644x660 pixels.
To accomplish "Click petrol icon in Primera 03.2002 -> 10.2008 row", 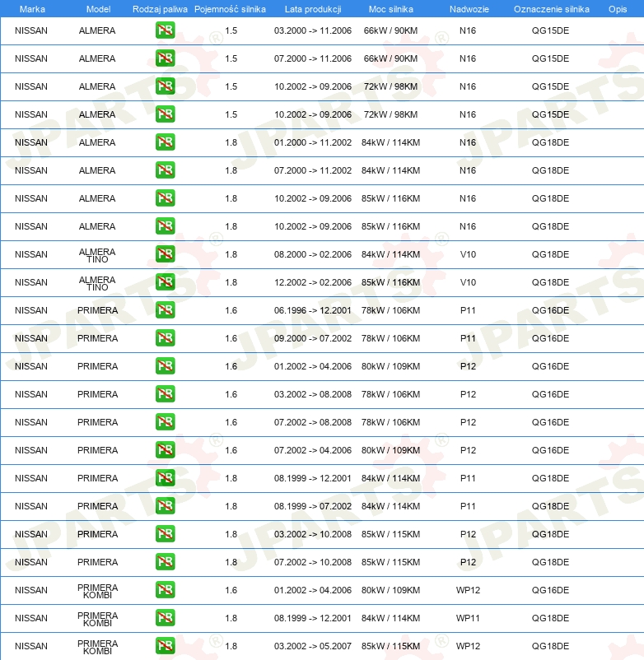I will click(x=165, y=534).
